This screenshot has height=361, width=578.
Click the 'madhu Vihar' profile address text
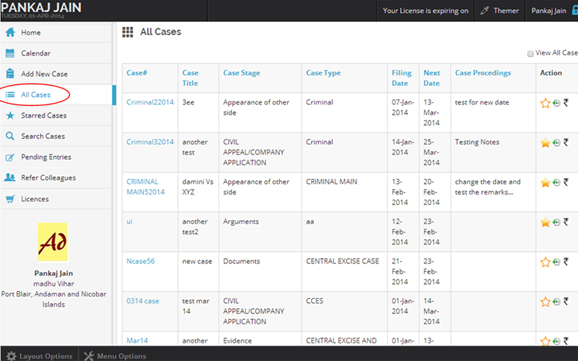coord(53,284)
